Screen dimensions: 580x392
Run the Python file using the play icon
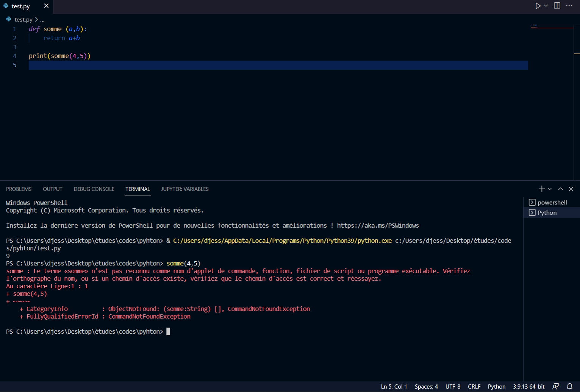538,6
